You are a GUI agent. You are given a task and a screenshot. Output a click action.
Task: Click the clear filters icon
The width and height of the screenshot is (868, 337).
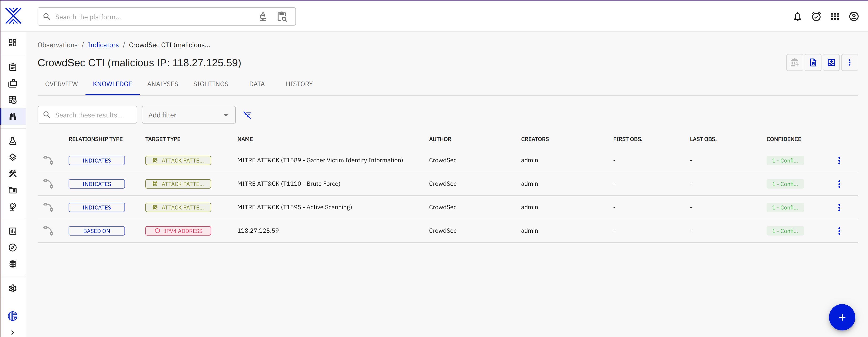(247, 115)
